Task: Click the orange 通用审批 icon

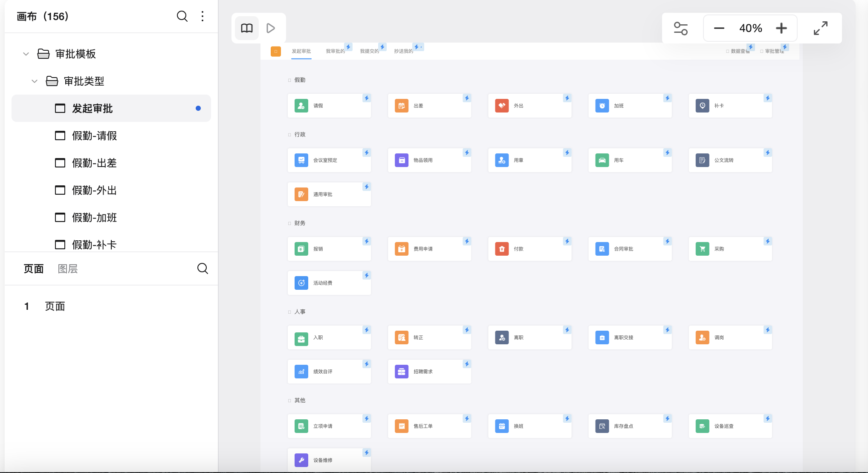Action: [301, 194]
